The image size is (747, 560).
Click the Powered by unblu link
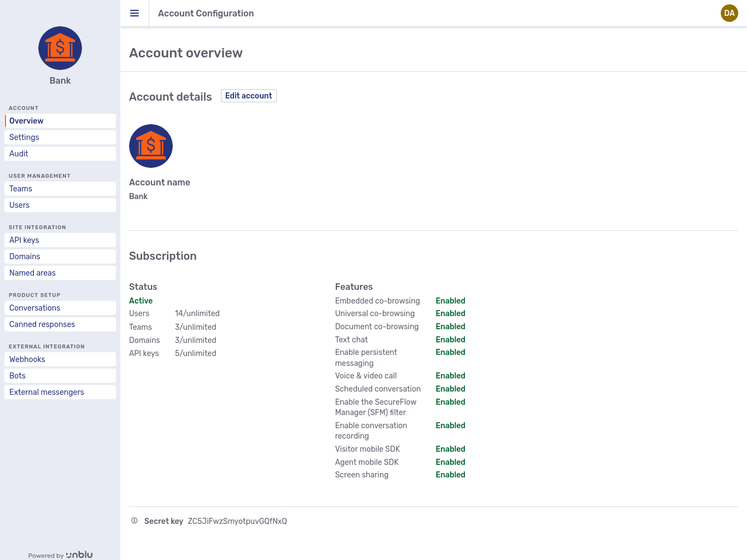click(60, 555)
